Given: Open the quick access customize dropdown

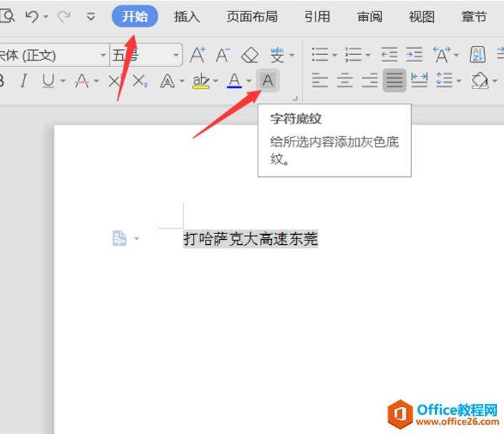Looking at the screenshot, I should coord(91,16).
